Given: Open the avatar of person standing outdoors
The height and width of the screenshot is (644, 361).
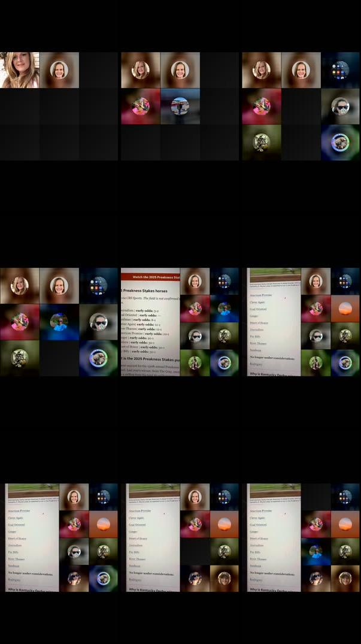Looking at the screenshot, I should coord(180,106).
